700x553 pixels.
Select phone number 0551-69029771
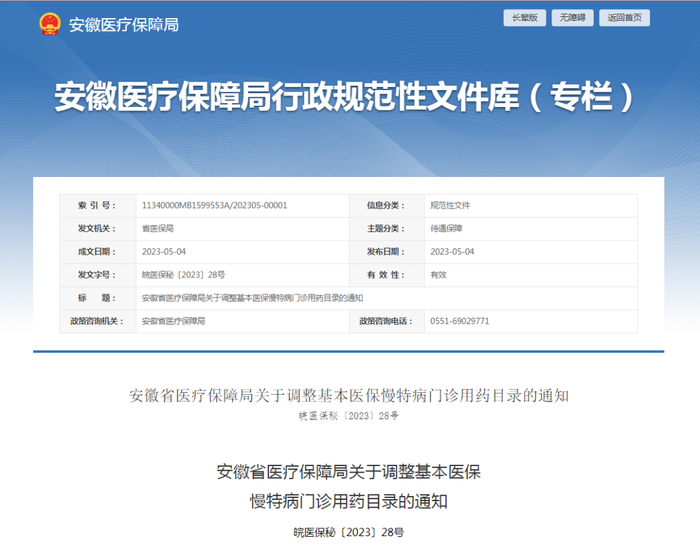(460, 321)
